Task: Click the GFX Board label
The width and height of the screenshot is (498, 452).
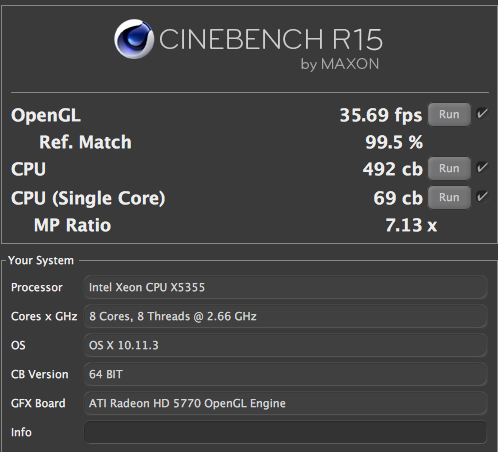Action: 38,403
